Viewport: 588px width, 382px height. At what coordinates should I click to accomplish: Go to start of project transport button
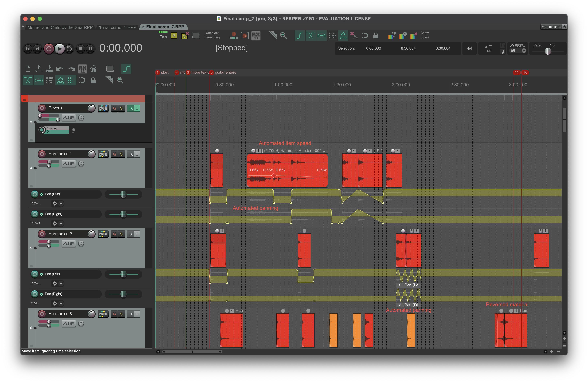tap(28, 49)
